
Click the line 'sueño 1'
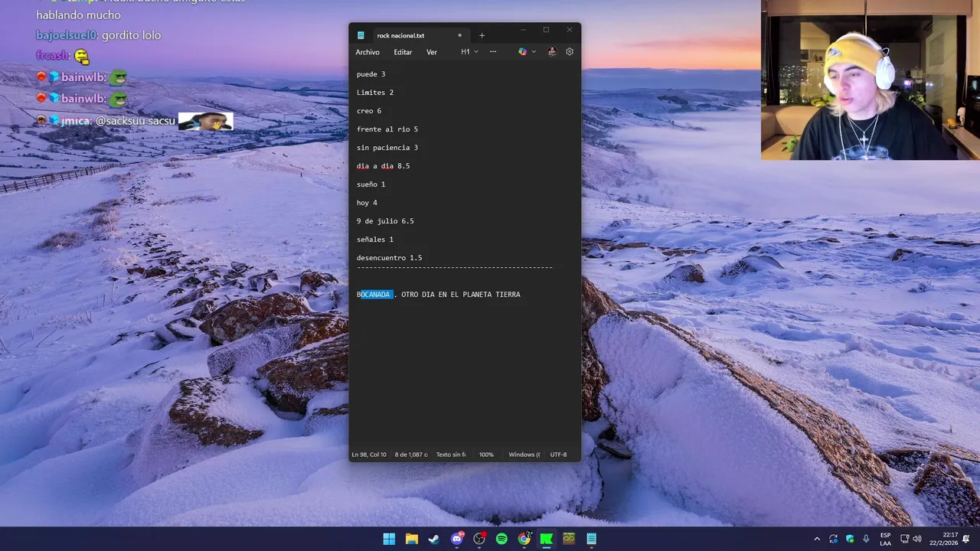(371, 184)
